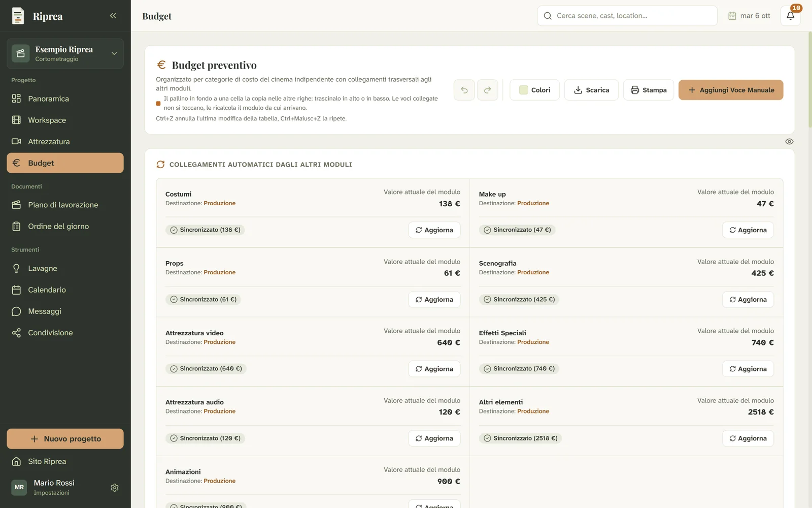Click the Riprea logo icon
This screenshot has width=812, height=508.
click(x=18, y=16)
